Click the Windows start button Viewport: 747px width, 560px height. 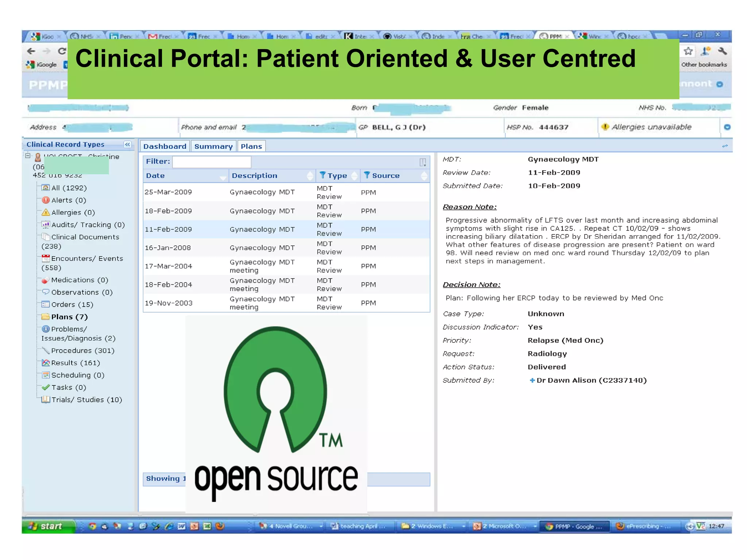(48, 526)
